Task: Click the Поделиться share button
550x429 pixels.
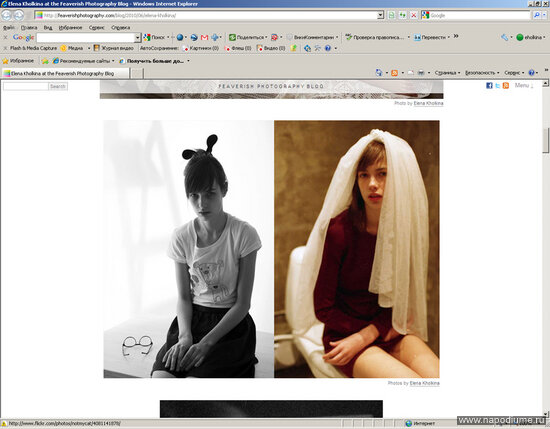Action: [x=248, y=37]
